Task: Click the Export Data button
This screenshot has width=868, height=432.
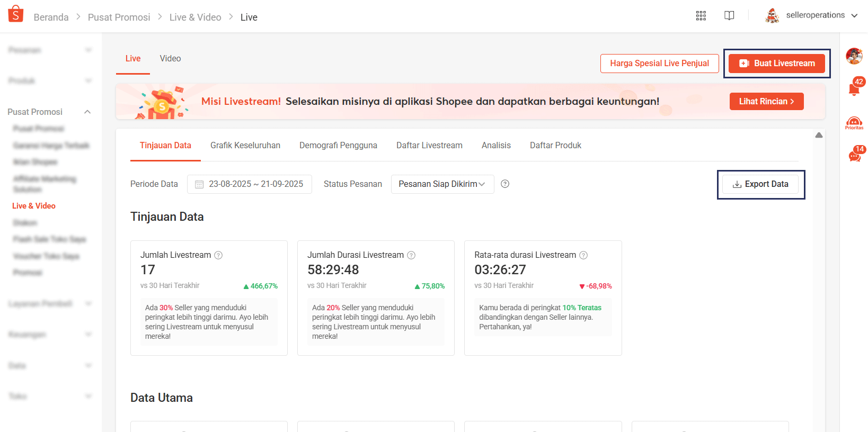Action: coord(760,184)
